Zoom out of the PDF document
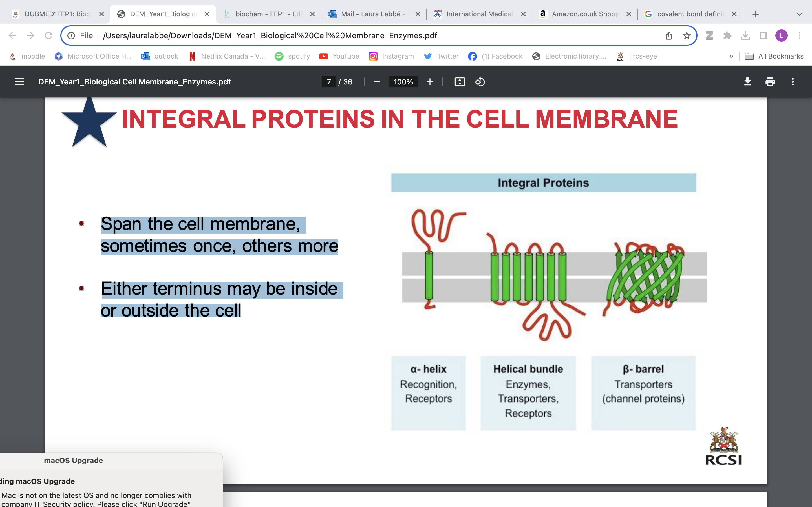Viewport: 812px width, 507px height. click(376, 81)
